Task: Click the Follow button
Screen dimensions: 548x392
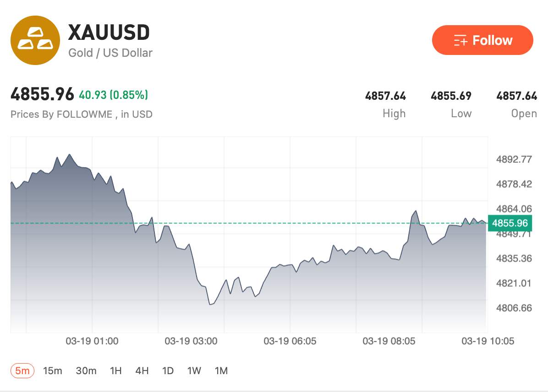Action: point(482,40)
